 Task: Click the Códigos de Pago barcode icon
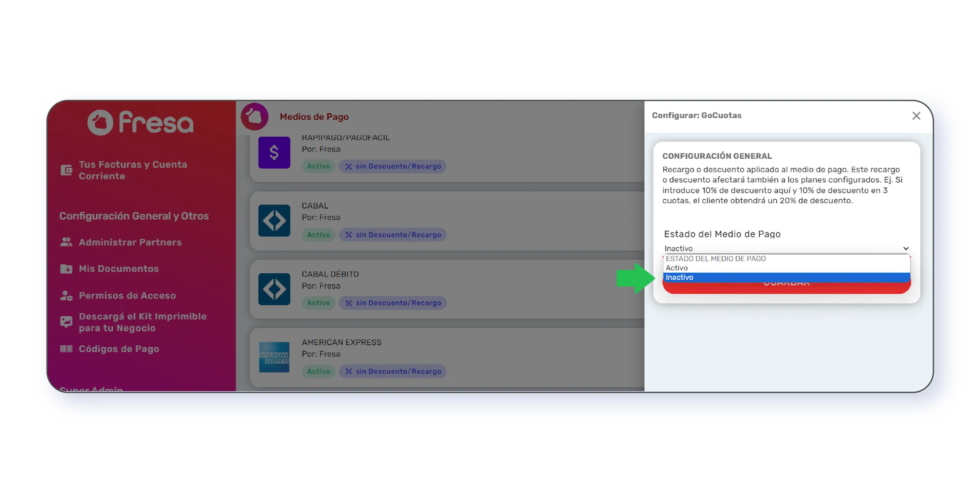click(66, 349)
